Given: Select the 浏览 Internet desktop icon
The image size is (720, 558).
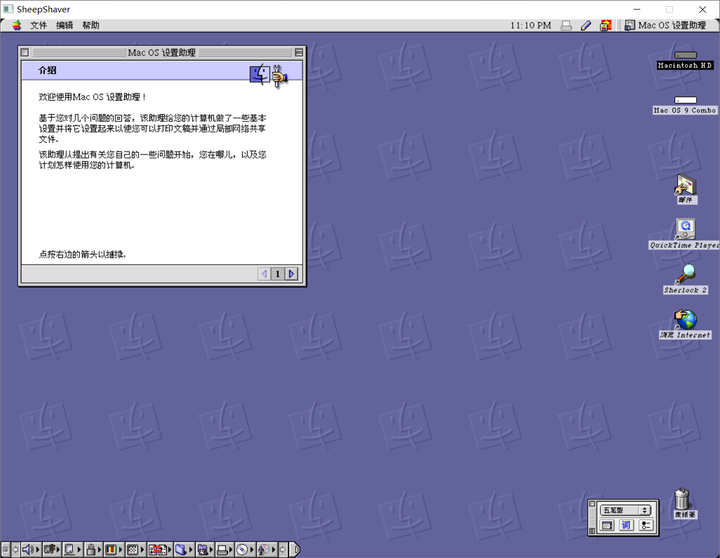Looking at the screenshot, I should pyautogui.click(x=685, y=319).
